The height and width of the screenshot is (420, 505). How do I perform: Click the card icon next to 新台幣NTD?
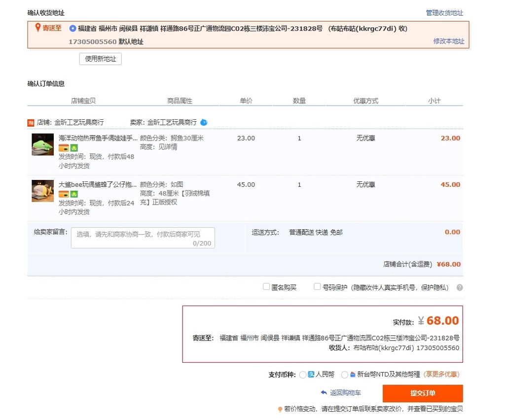(353, 374)
